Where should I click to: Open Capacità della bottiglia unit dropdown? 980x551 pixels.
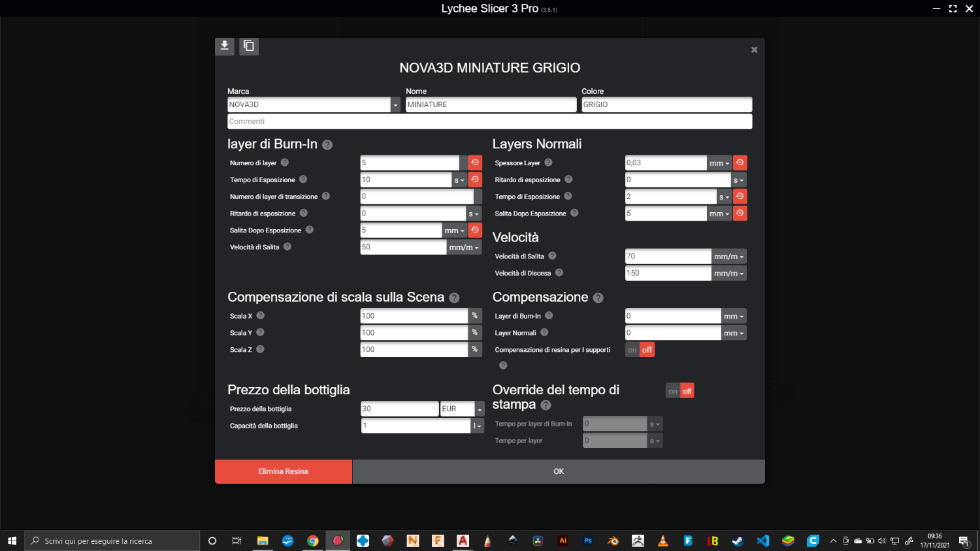tap(477, 426)
